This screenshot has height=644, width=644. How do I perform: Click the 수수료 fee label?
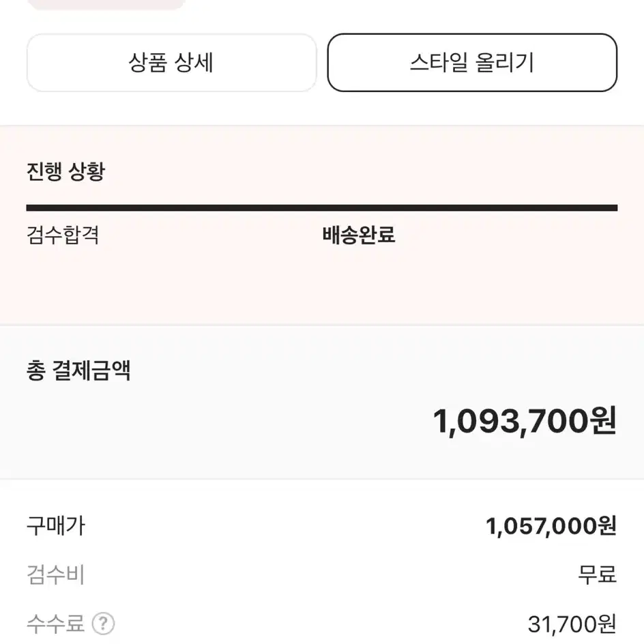point(55,624)
